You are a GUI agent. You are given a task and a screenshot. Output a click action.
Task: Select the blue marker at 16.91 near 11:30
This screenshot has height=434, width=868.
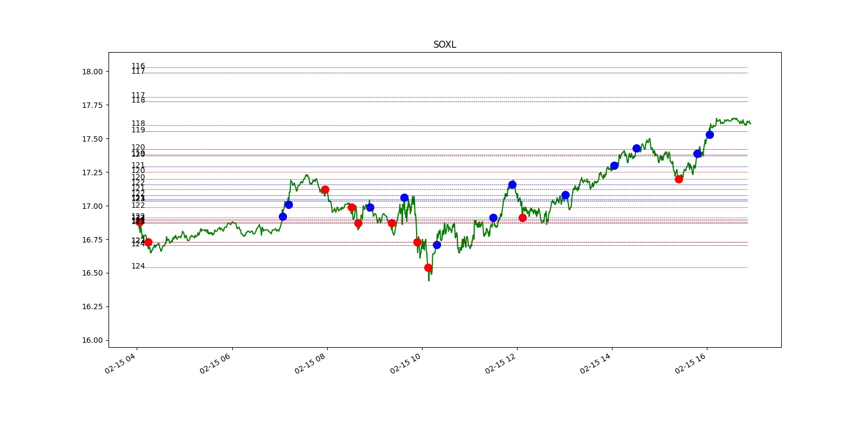pos(493,218)
